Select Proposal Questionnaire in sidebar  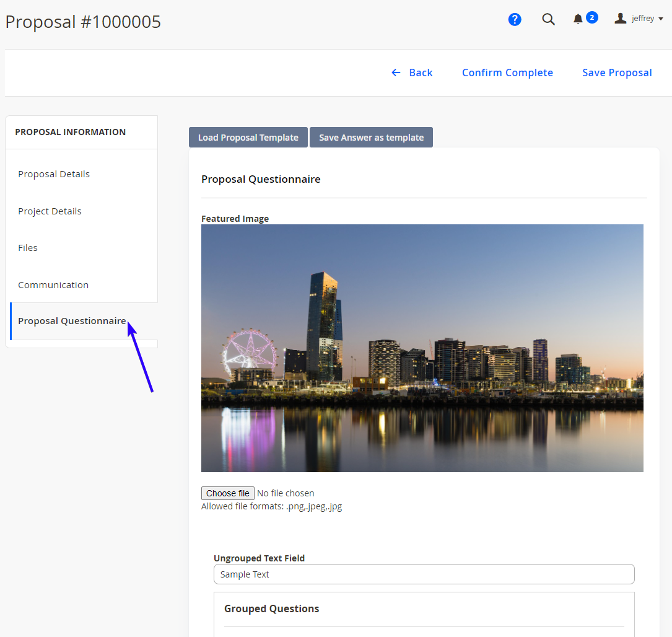[72, 321]
